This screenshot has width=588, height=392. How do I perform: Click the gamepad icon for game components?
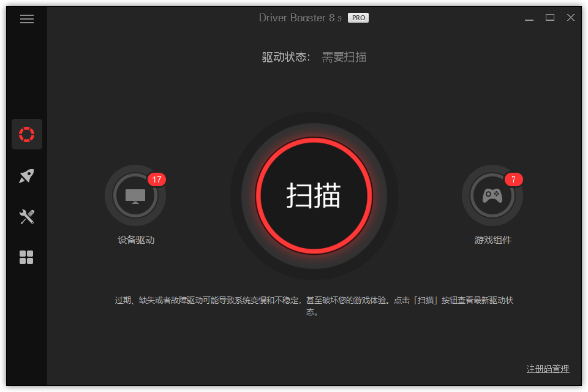pos(492,195)
